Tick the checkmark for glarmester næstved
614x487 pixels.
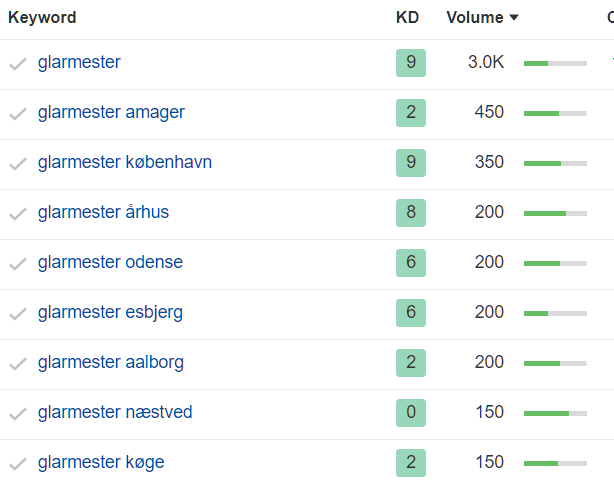[x=18, y=414]
